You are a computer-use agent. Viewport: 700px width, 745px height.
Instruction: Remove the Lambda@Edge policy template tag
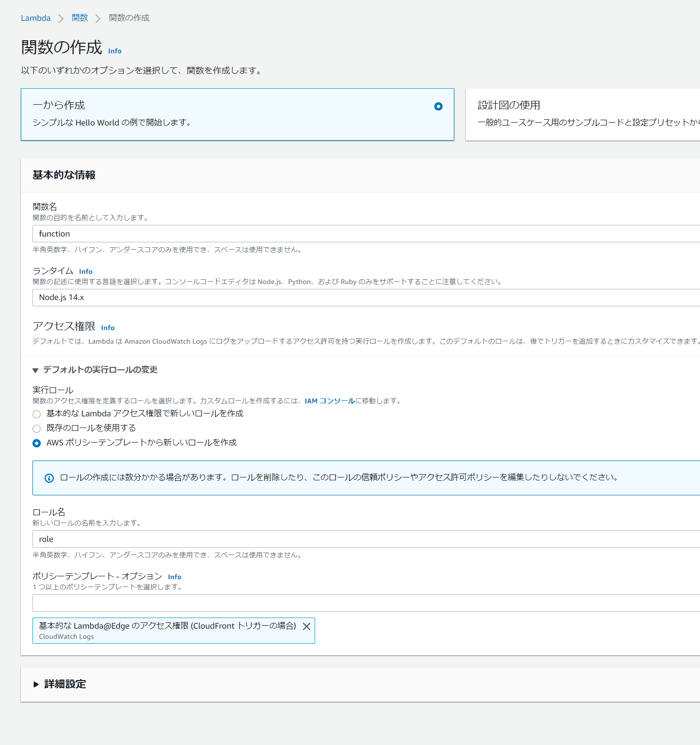(x=306, y=626)
